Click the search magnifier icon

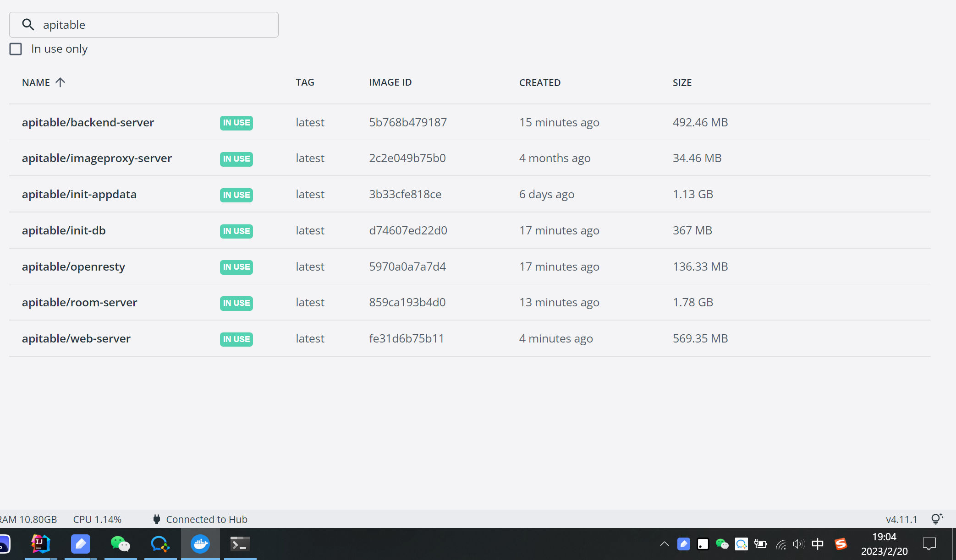tap(28, 25)
